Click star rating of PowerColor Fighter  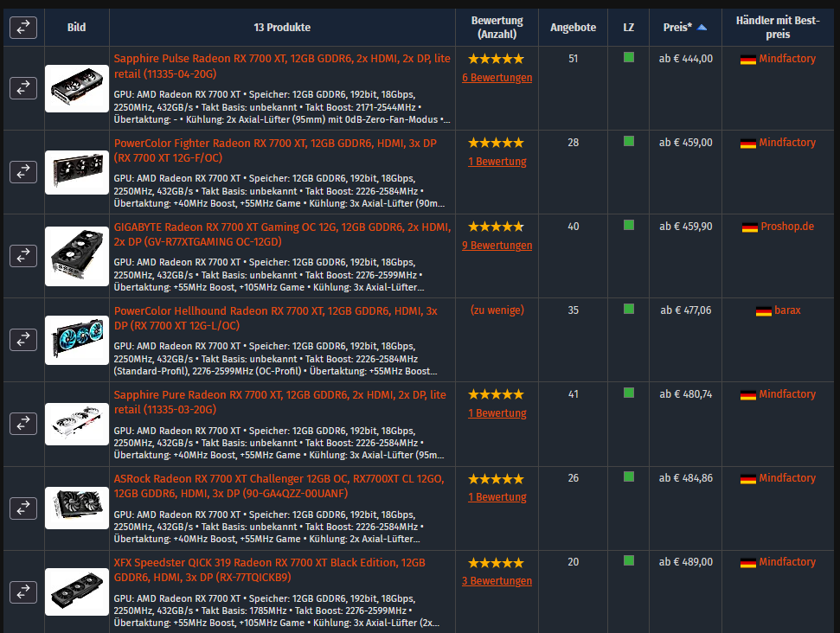coord(496,143)
